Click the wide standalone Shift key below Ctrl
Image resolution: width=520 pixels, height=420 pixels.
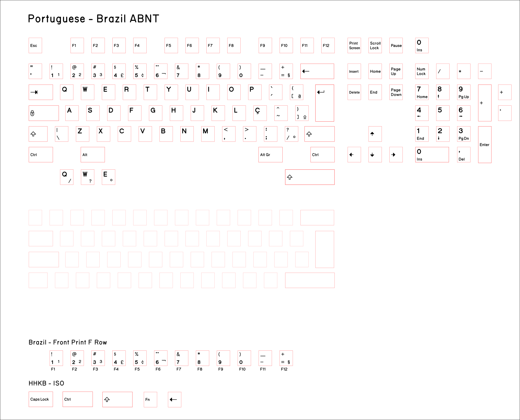[310, 177]
